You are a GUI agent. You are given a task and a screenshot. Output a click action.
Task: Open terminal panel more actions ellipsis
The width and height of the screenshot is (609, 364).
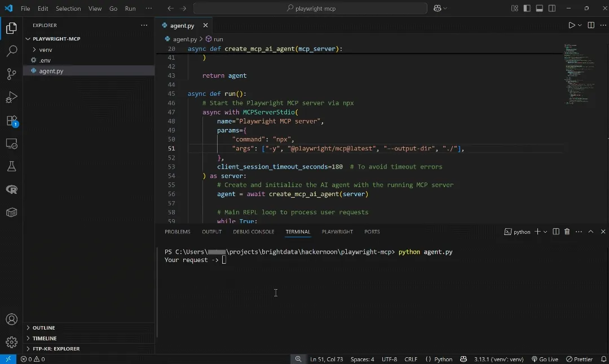[x=579, y=232]
